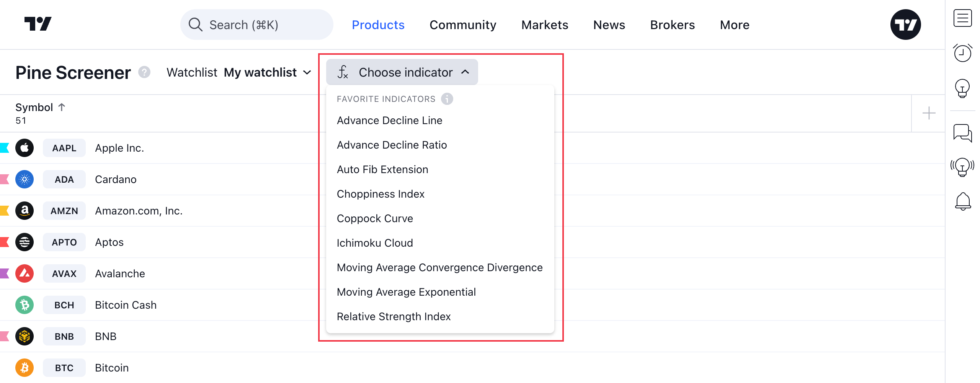Viewport: 980px width, 383px height.
Task: Click the 'Bitcoin Cash' name text
Action: coord(126,305)
